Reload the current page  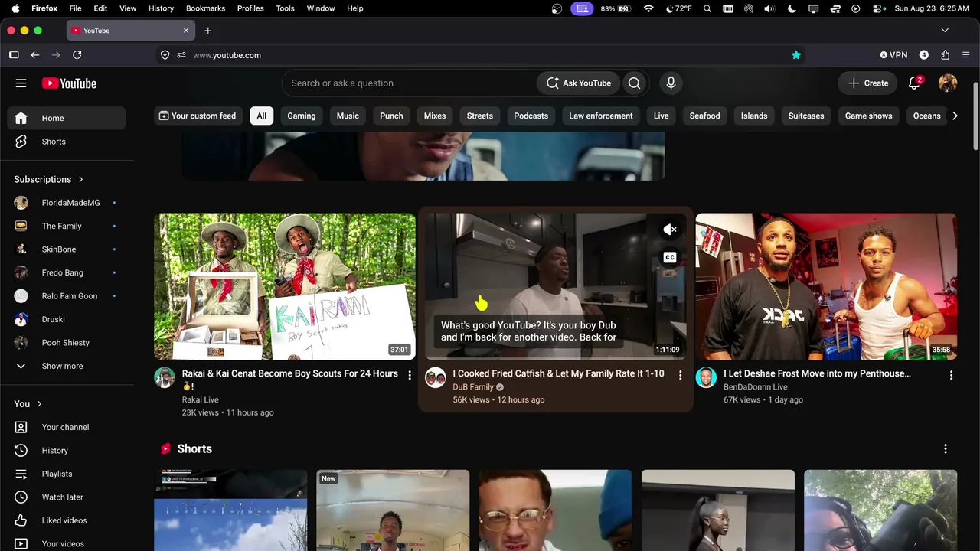(77, 55)
